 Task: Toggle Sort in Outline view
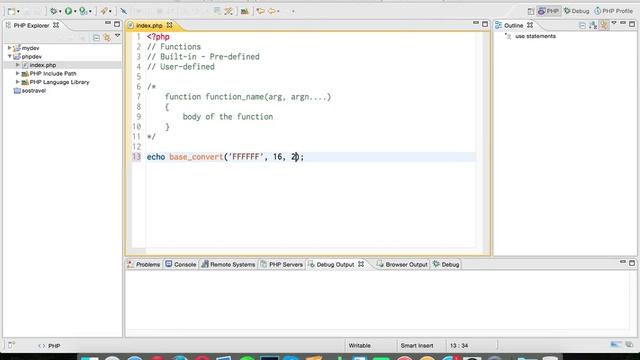pyautogui.click(x=593, y=25)
